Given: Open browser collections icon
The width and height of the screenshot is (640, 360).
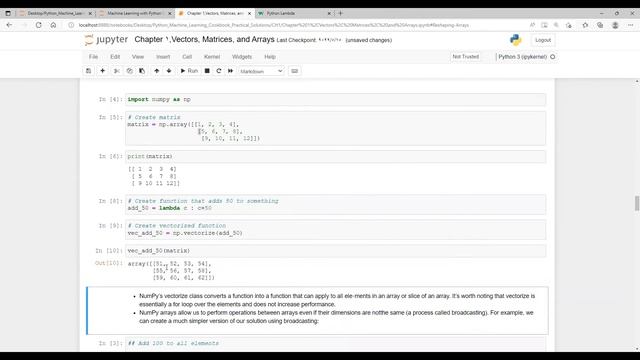Looking at the screenshot, I should click(600, 25).
